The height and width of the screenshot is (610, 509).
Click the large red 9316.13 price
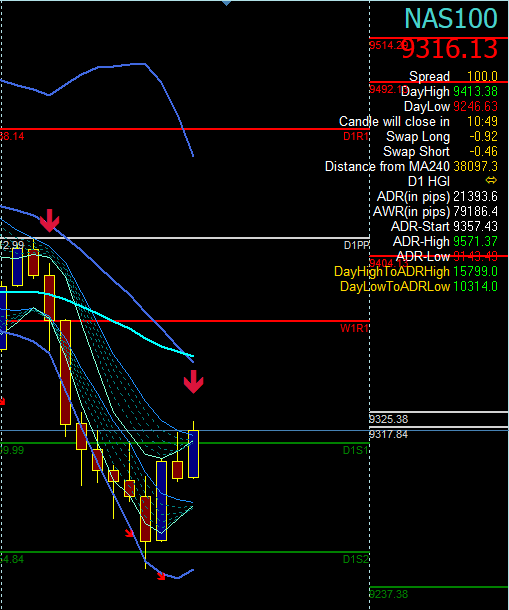point(450,49)
